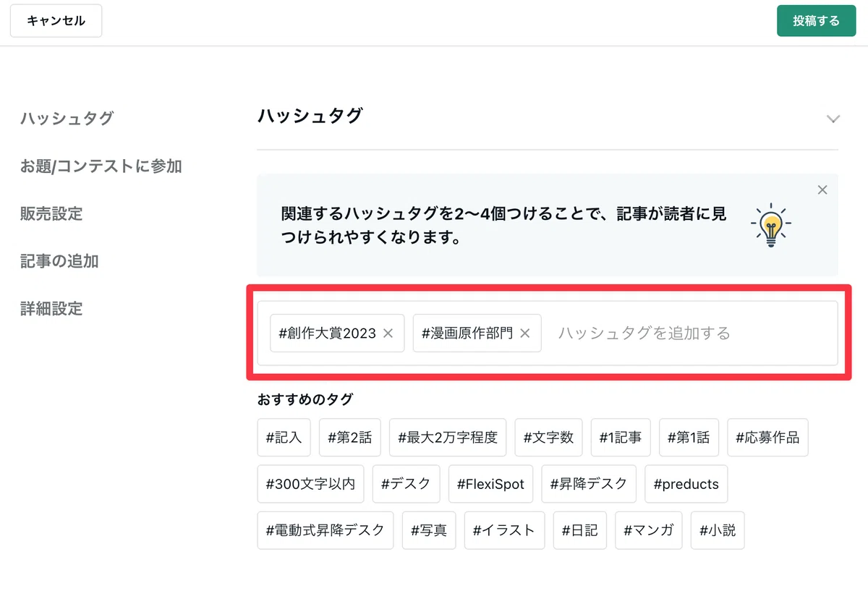Open 販売設定 in the sidebar
Screen dimensions: 868x604
tap(51, 213)
